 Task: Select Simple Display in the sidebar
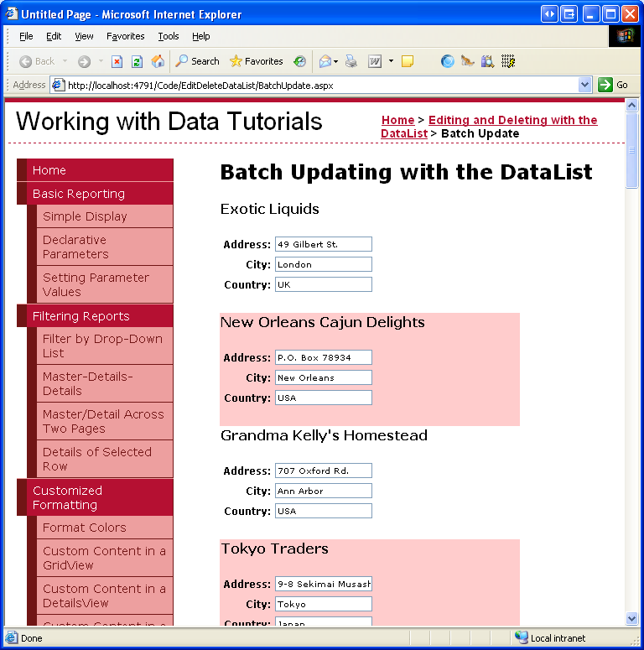[85, 216]
